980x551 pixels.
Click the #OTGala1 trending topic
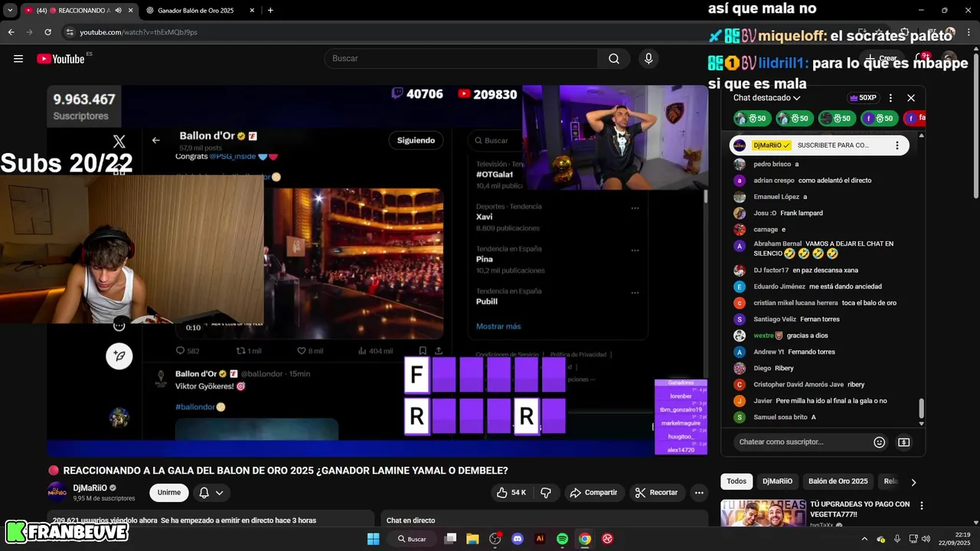[x=494, y=174]
